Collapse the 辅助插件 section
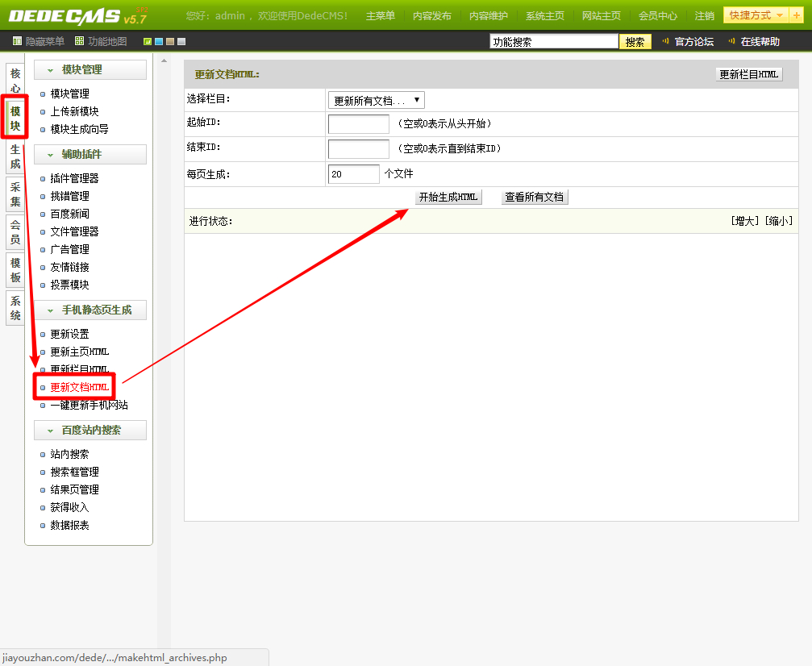Viewport: 812px width, 666px height. click(x=90, y=155)
